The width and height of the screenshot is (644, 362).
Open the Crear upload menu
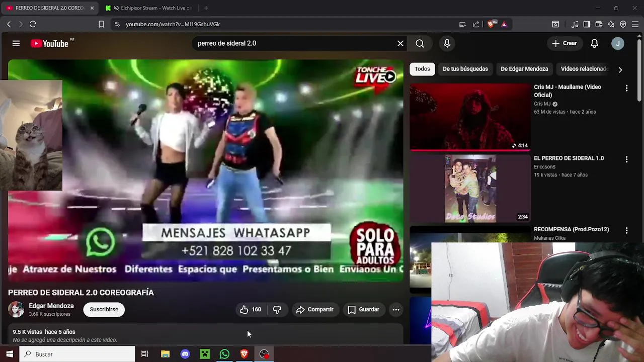point(565,43)
